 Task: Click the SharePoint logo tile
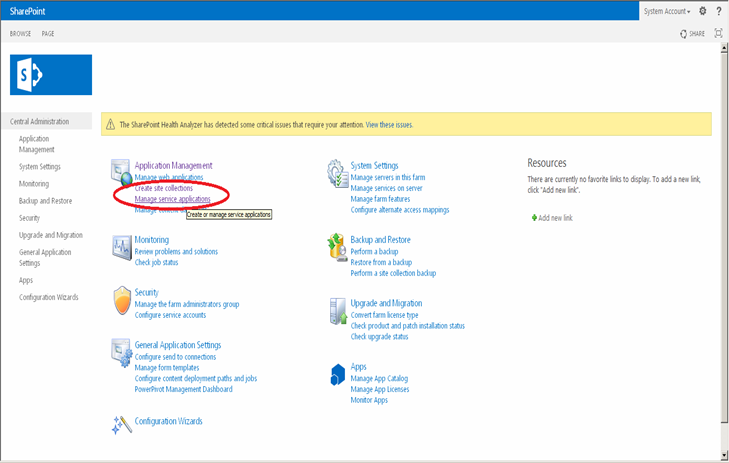(51, 74)
